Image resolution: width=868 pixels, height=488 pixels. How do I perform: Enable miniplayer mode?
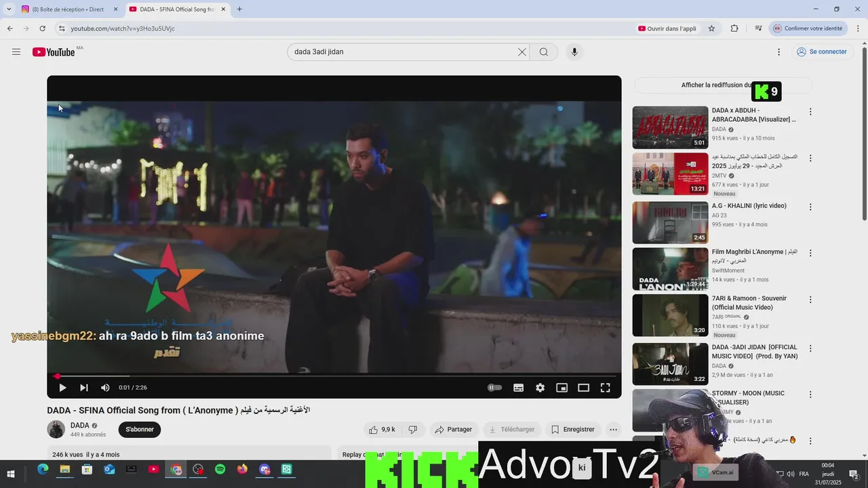pyautogui.click(x=562, y=388)
